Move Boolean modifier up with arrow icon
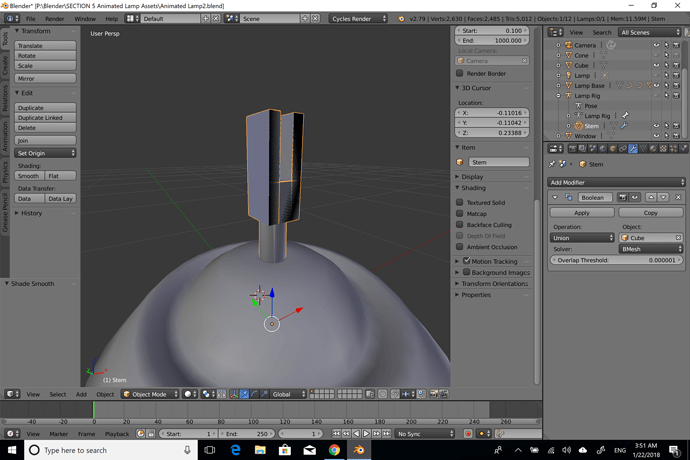This screenshot has height=460, width=690. (x=651, y=197)
